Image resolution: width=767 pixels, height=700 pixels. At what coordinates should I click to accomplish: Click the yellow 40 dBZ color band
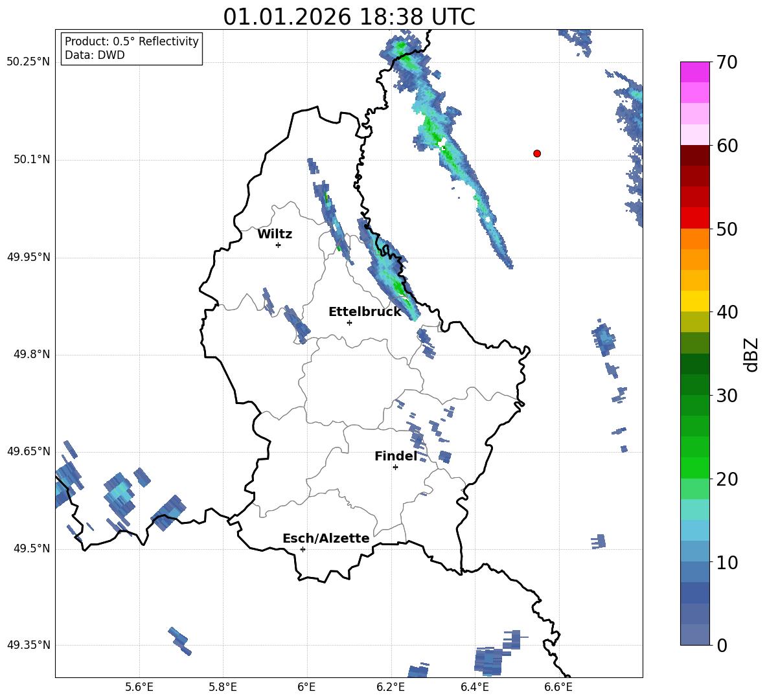(x=694, y=301)
